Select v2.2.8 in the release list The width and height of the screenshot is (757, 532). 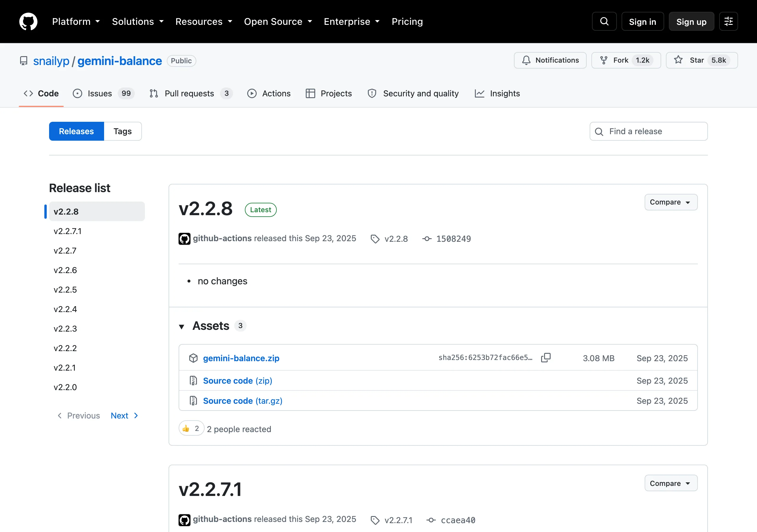tap(97, 212)
